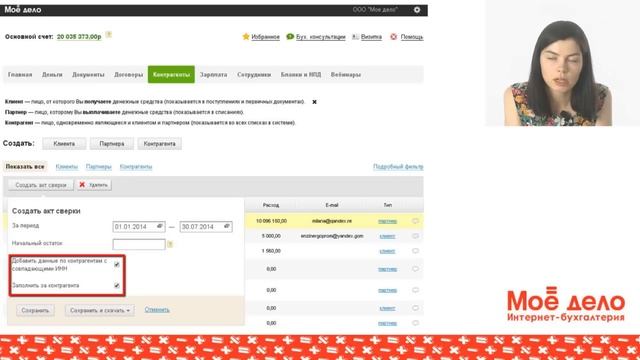
Task: Filter list by Партнеры
Action: click(98, 167)
